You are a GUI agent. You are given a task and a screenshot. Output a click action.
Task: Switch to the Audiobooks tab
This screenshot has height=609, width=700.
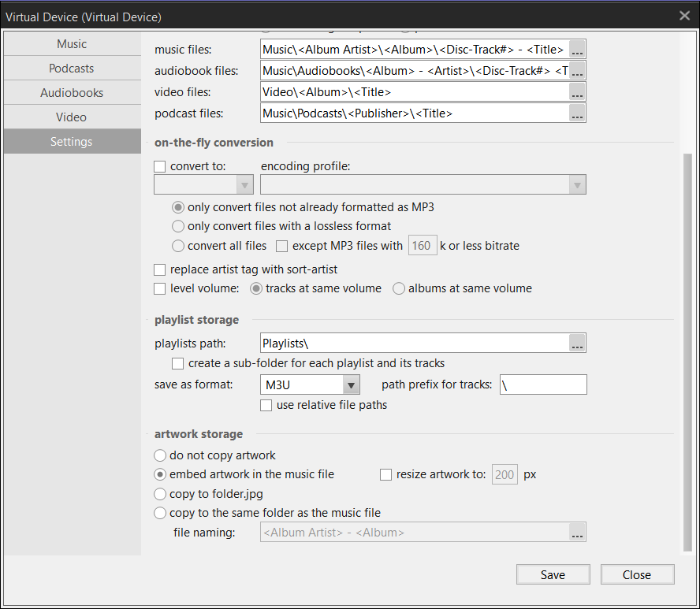pos(72,93)
